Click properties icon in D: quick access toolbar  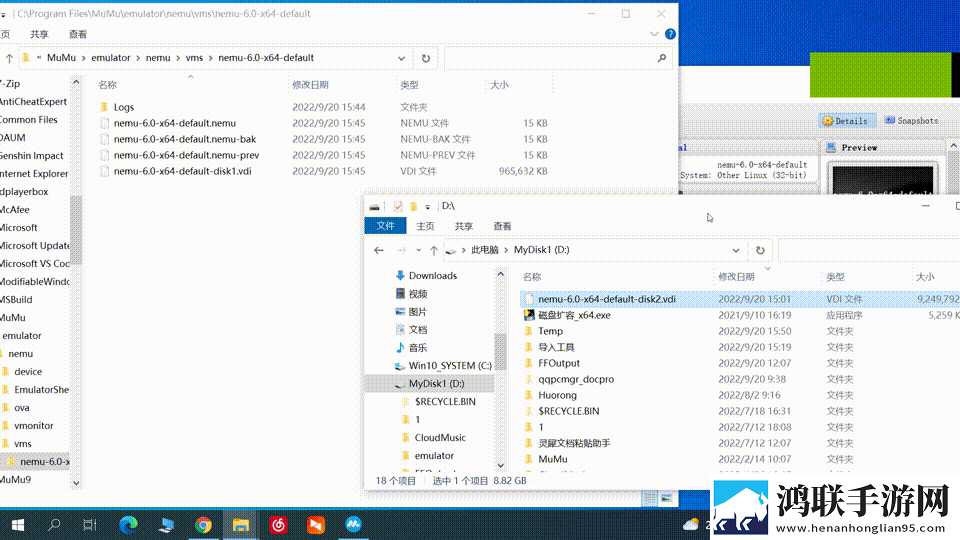[x=398, y=206]
